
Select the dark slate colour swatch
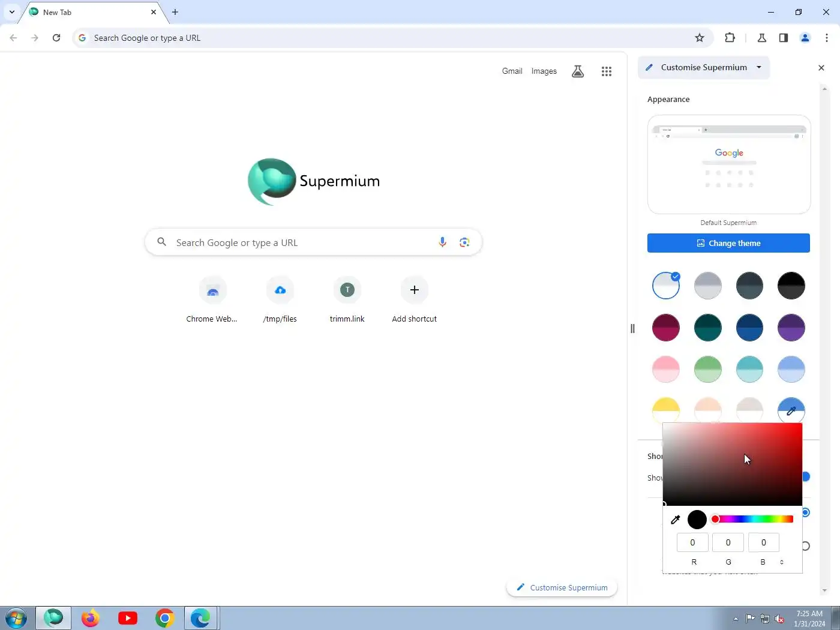pyautogui.click(x=749, y=286)
